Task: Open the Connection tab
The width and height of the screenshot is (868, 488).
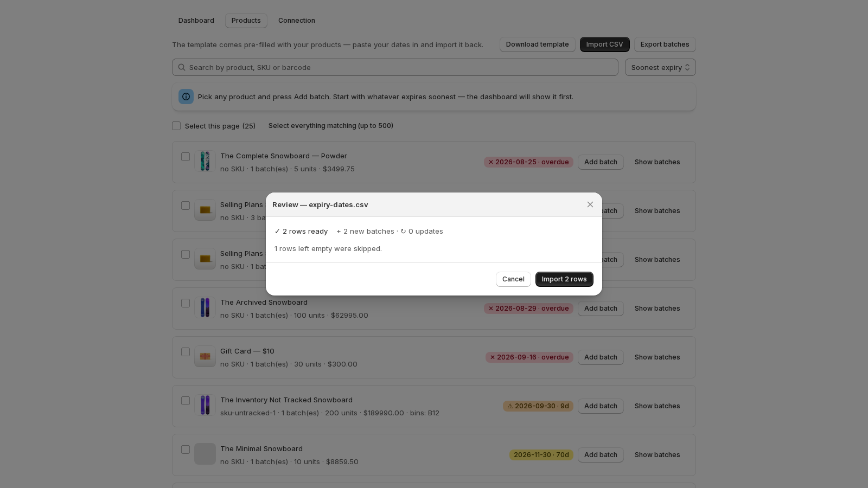Action: pyautogui.click(x=297, y=21)
